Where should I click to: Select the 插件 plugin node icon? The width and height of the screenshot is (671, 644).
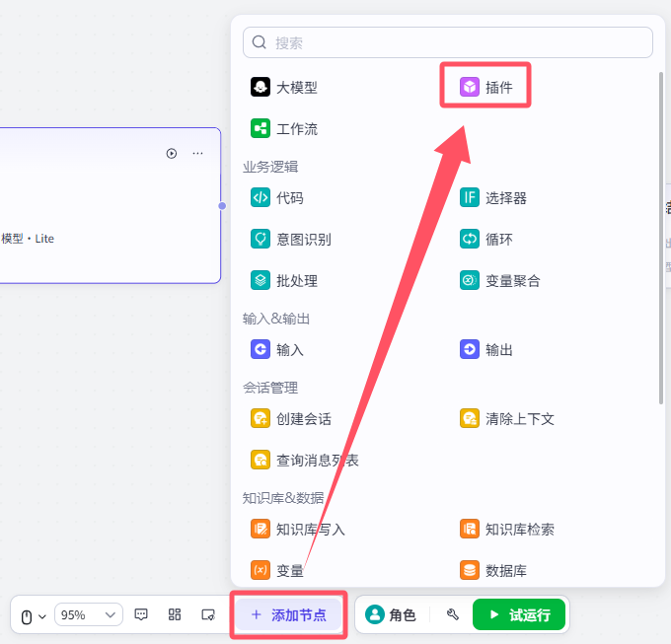pyautogui.click(x=469, y=87)
